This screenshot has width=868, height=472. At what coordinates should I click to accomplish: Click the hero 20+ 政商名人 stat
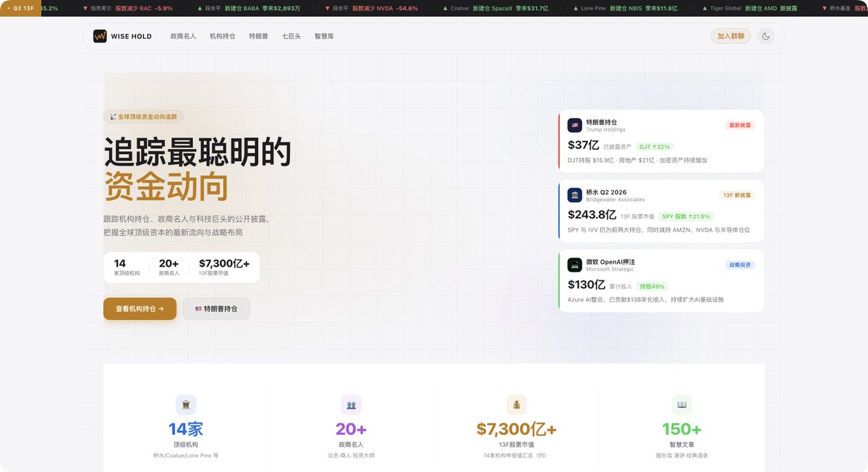click(169, 267)
